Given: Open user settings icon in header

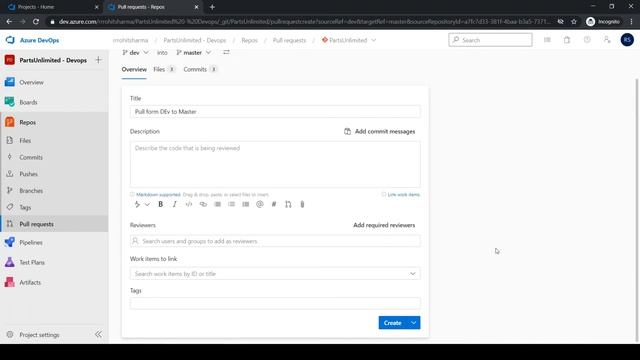Looking at the screenshot, I should pyautogui.click(x=607, y=40).
